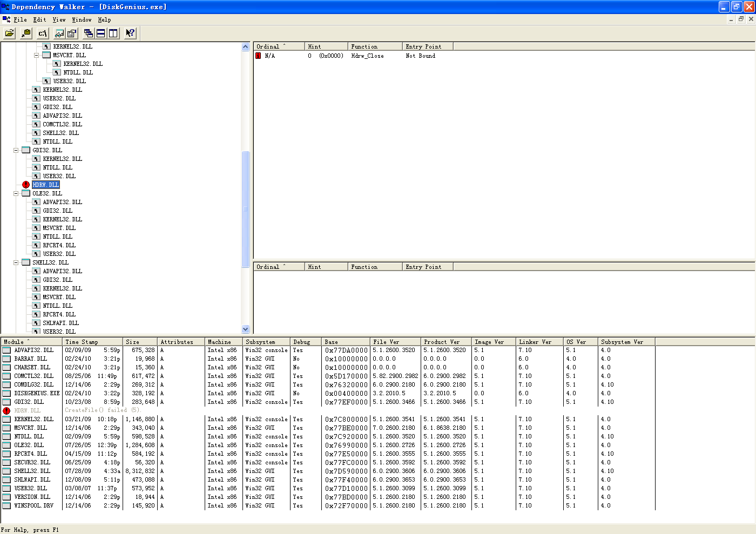The width and height of the screenshot is (756, 534).
Task: Open the Properties toolbar icon
Action: coord(72,33)
